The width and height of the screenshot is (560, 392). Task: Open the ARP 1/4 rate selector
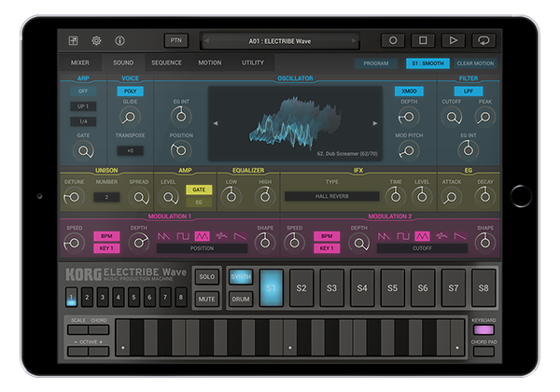pos(83,121)
